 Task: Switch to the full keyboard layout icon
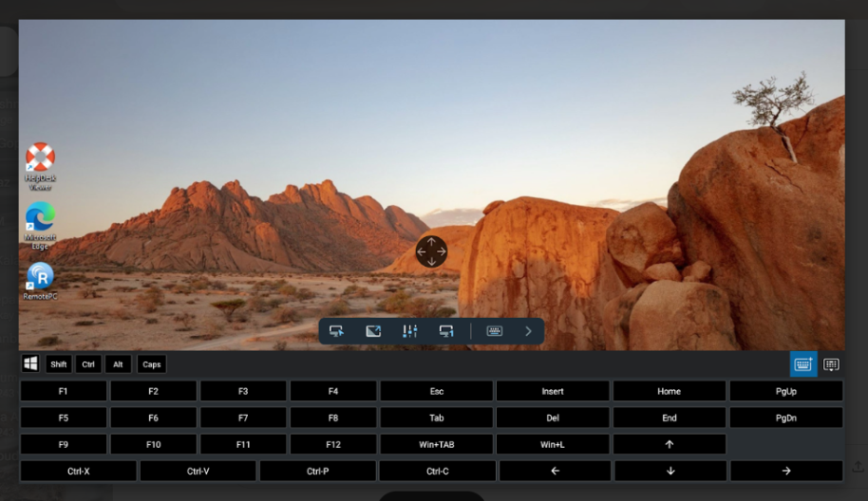tap(831, 364)
